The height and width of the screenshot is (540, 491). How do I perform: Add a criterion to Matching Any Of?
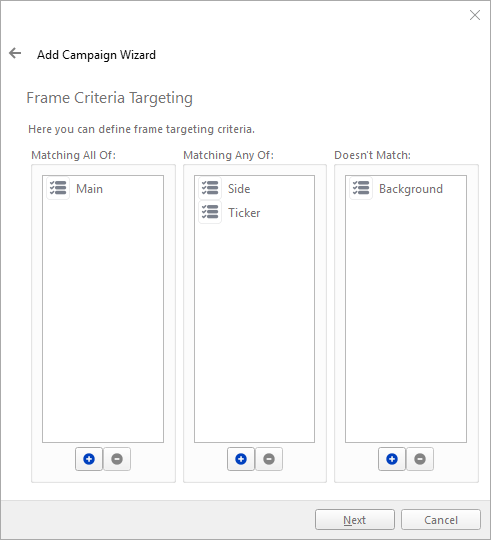pyautogui.click(x=241, y=459)
